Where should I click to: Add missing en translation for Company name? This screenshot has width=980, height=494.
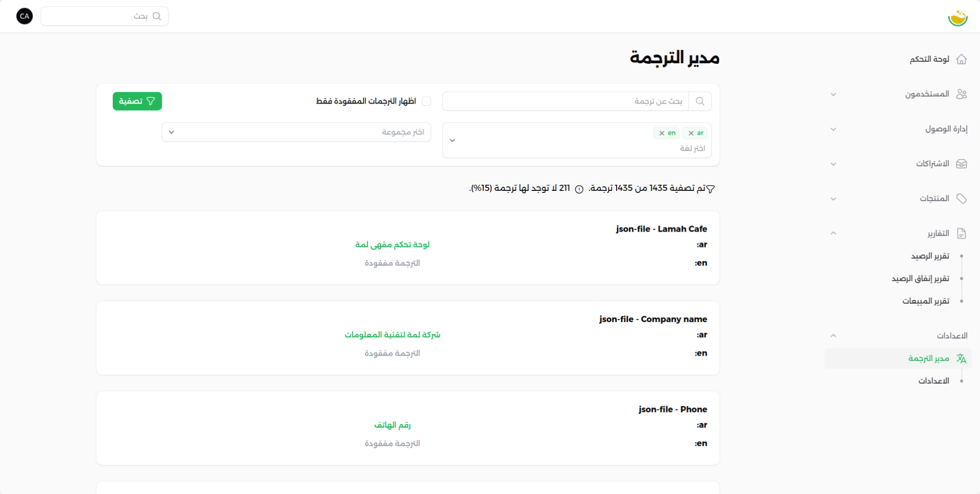pos(393,353)
